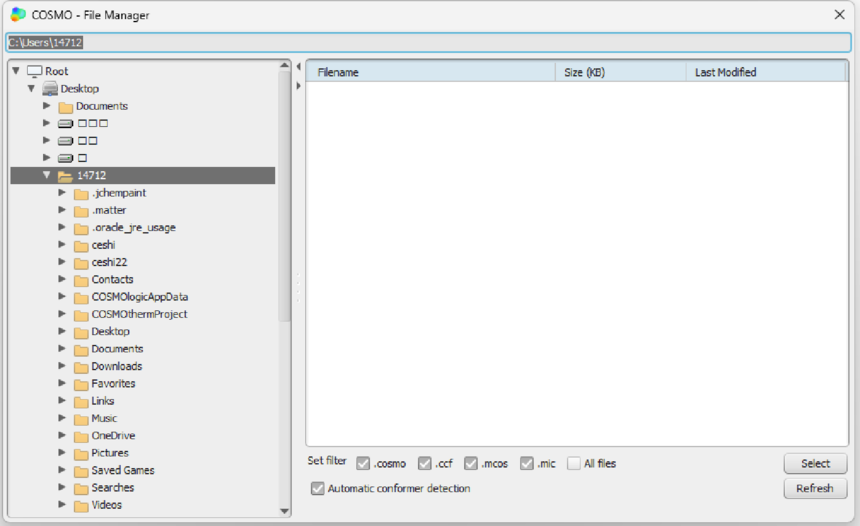Click the COSMOthermProject folder icon
The width and height of the screenshot is (860, 526).
point(81,314)
